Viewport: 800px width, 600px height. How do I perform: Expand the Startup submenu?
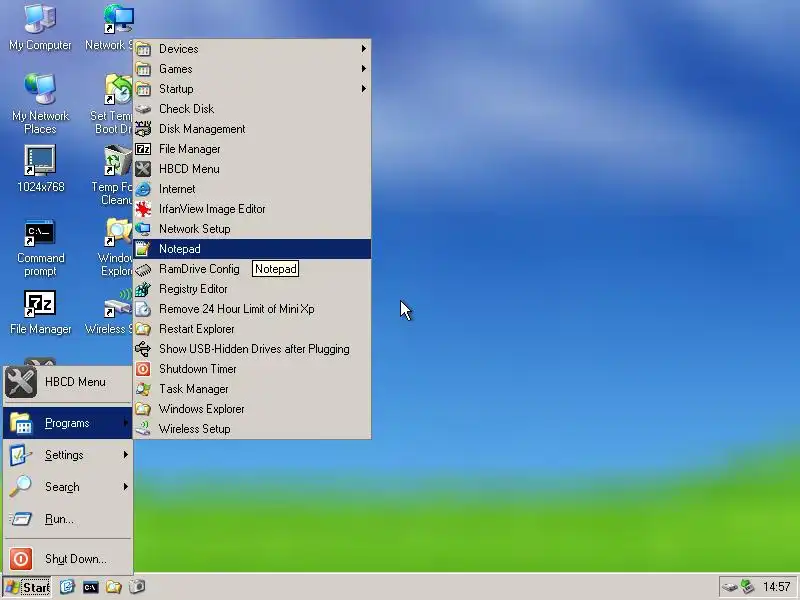[x=252, y=89]
